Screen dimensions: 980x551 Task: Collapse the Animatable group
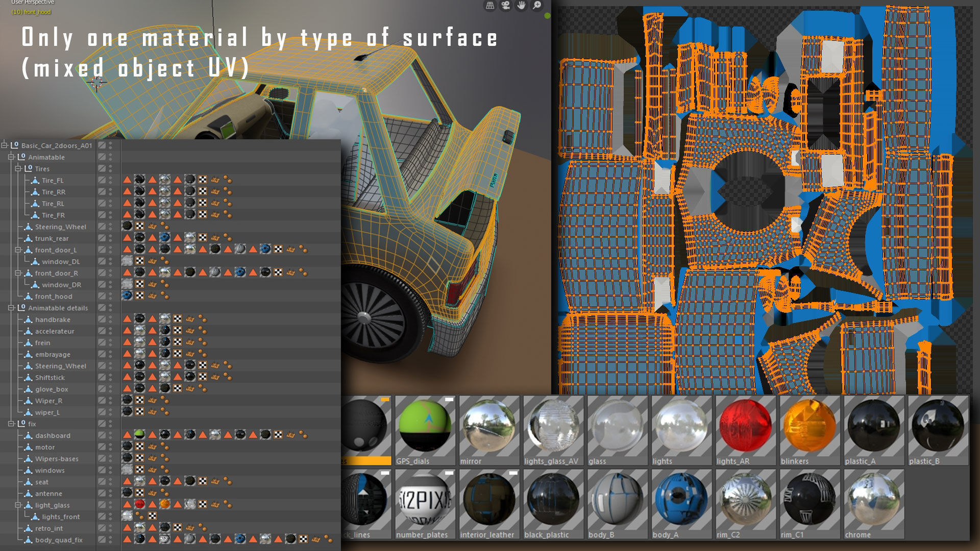click(x=11, y=157)
